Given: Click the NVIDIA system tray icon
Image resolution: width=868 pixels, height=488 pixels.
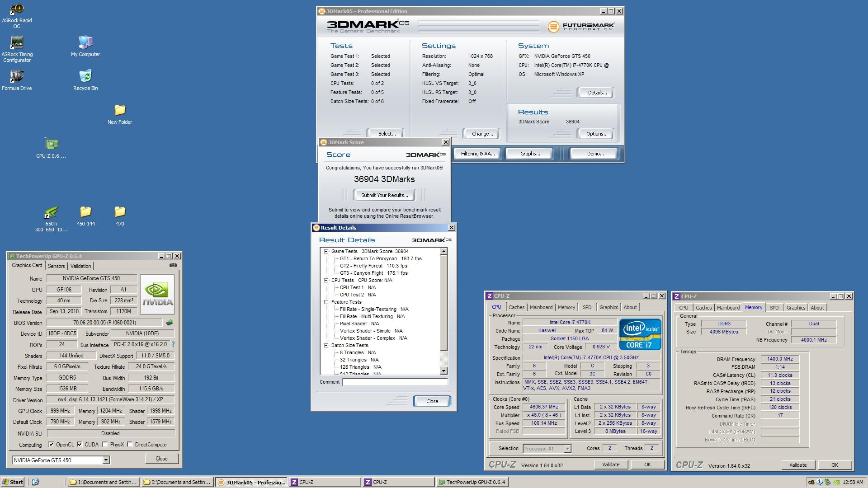Looking at the screenshot, I should click(836, 482).
